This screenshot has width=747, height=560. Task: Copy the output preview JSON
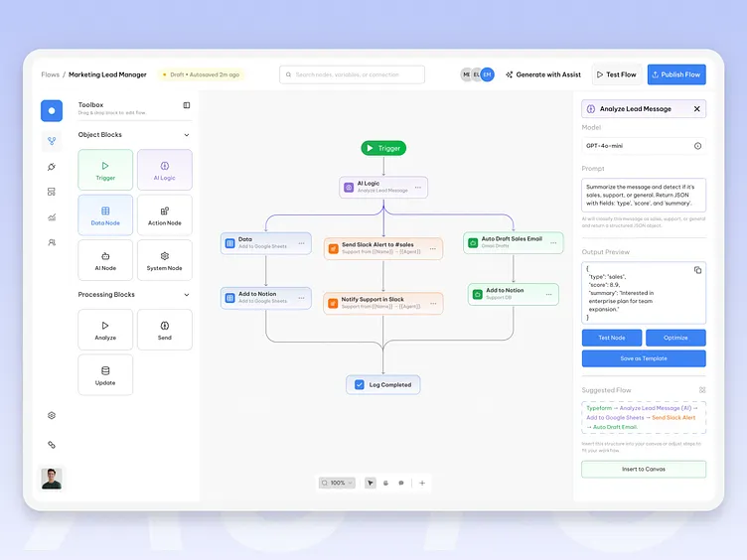pyautogui.click(x=697, y=270)
